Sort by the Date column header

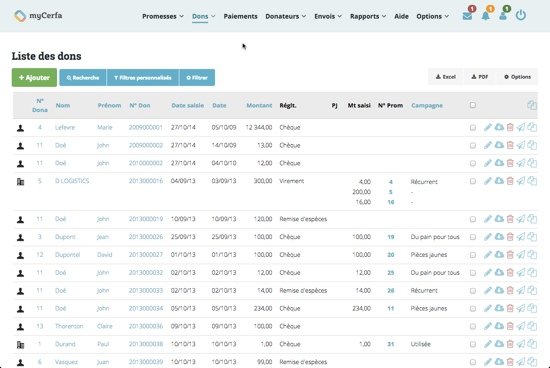[x=219, y=105]
